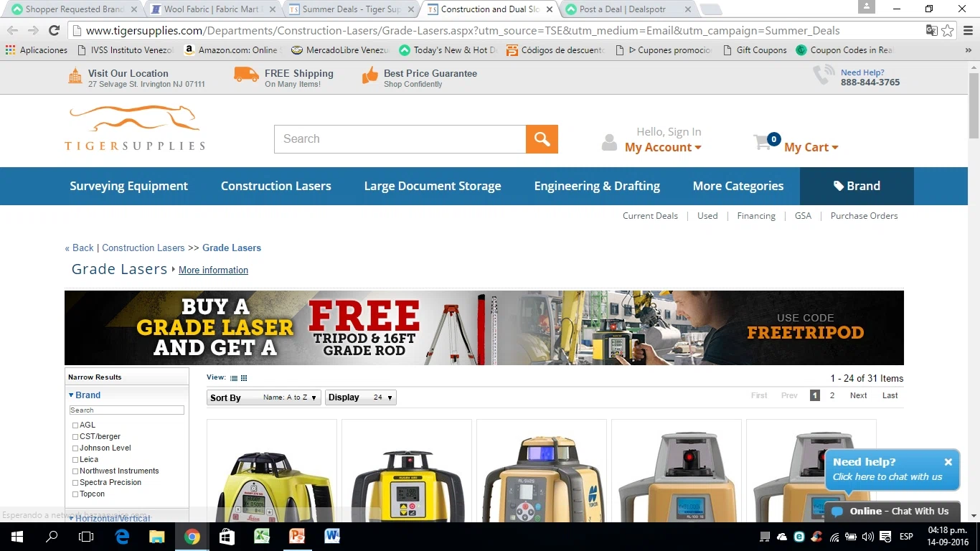The height and width of the screenshot is (551, 980).
Task: Switch to list view icon
Action: coord(234,378)
